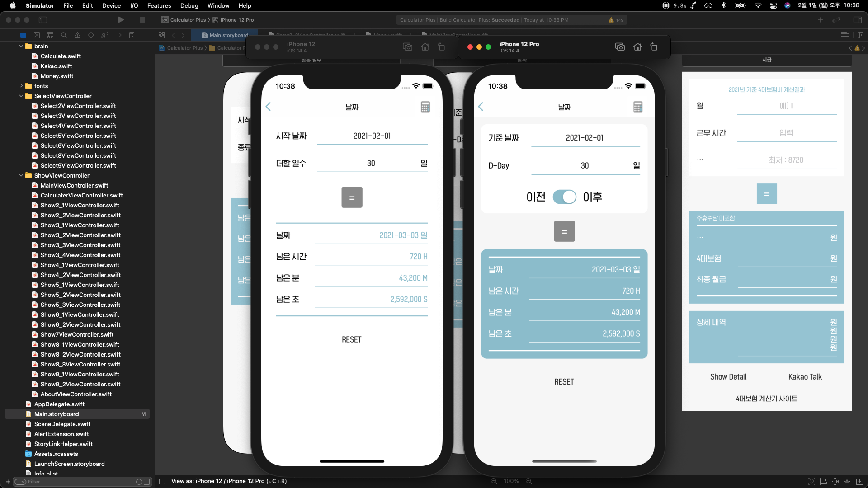
Task: Tap RESET in iPhone 12 simulator
Action: point(352,339)
